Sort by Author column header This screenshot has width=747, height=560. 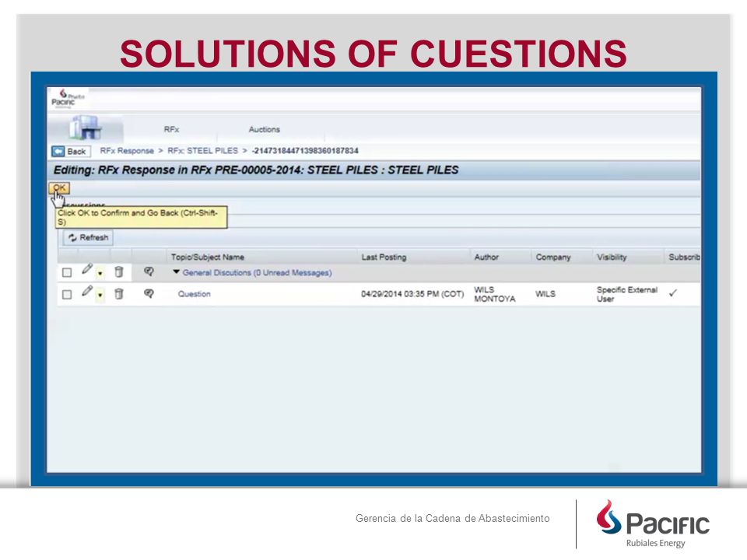(x=486, y=257)
